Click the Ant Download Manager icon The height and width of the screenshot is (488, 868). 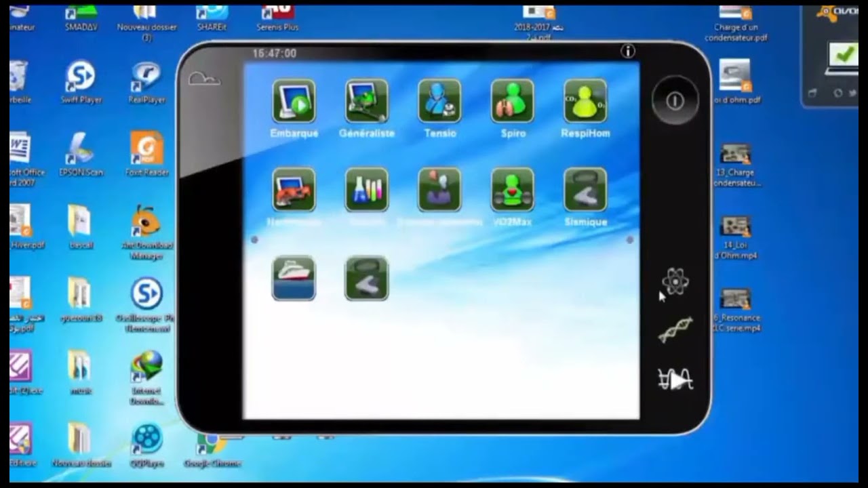pyautogui.click(x=147, y=232)
